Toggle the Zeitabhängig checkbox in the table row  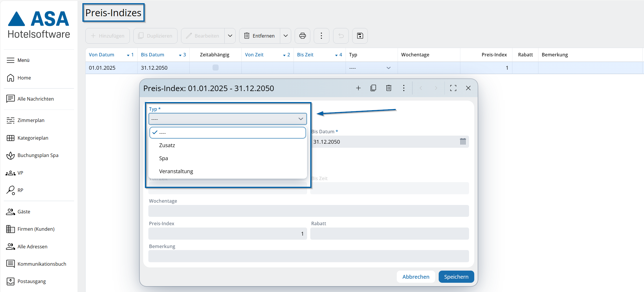point(215,68)
